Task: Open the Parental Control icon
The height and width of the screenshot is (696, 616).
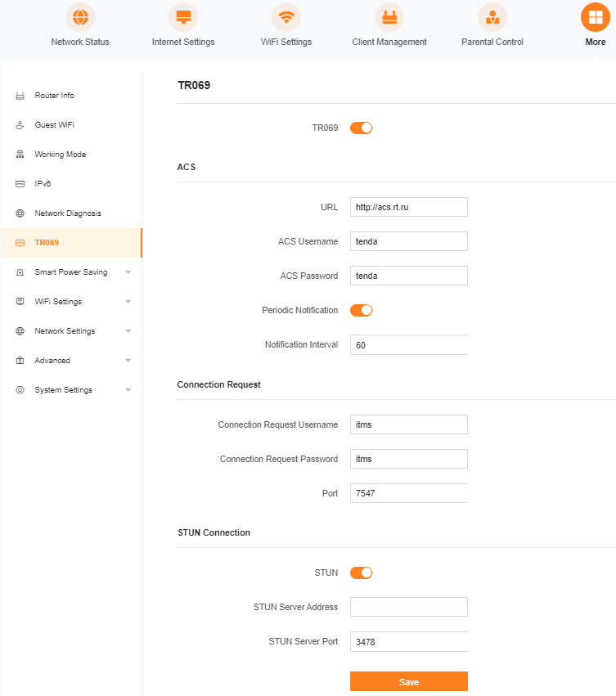Action: pyautogui.click(x=492, y=17)
